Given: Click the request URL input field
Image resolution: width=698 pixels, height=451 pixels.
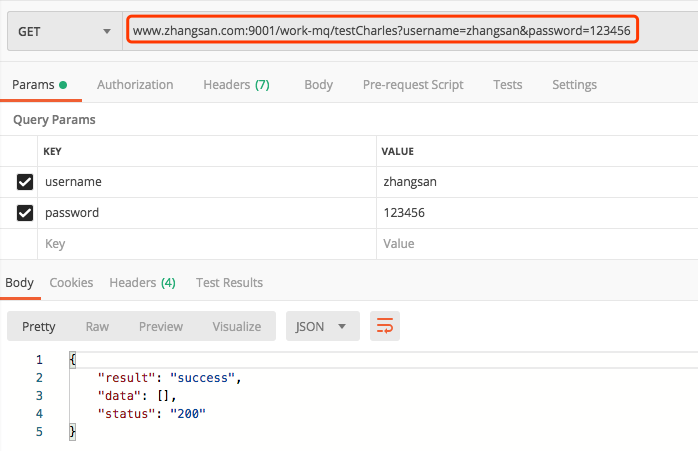Looking at the screenshot, I should pyautogui.click(x=381, y=31).
